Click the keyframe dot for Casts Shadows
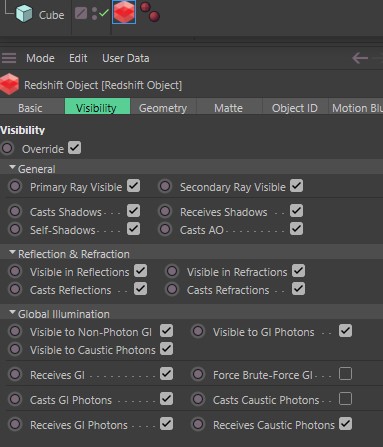The height and width of the screenshot is (447, 383). coord(15,211)
